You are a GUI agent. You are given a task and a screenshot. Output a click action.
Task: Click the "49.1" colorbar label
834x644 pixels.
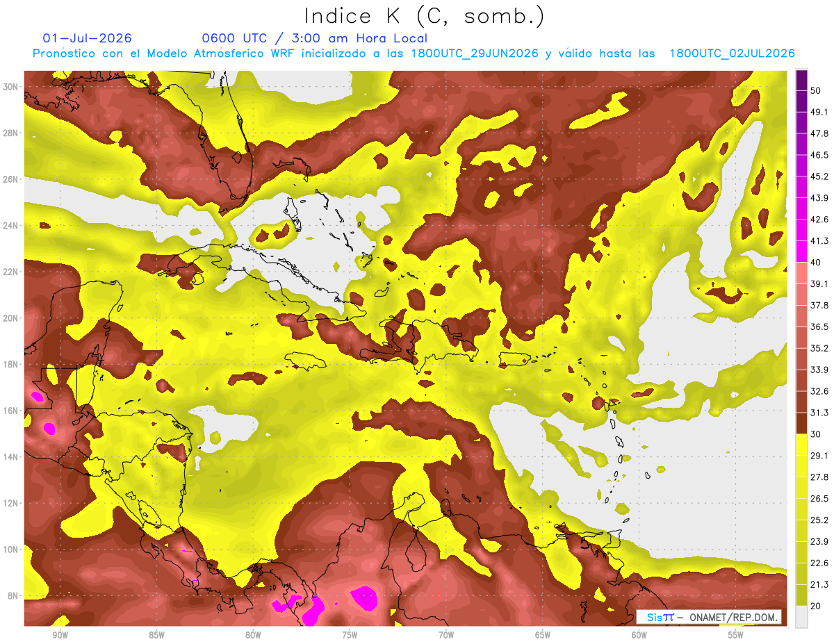(x=819, y=112)
